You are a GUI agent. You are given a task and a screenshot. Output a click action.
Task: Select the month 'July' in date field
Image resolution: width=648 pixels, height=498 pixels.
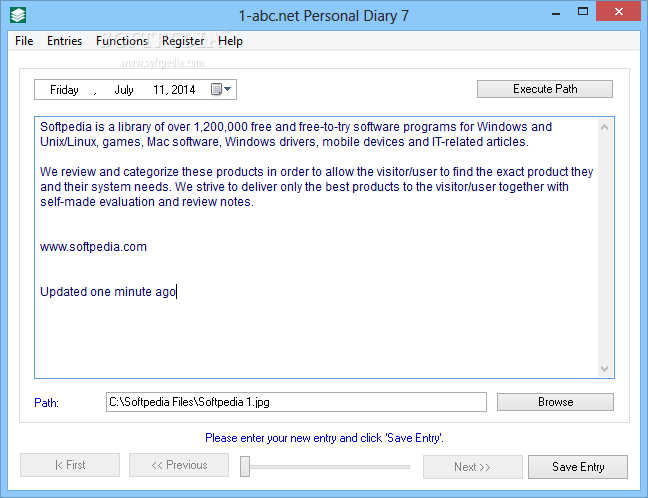(x=124, y=90)
